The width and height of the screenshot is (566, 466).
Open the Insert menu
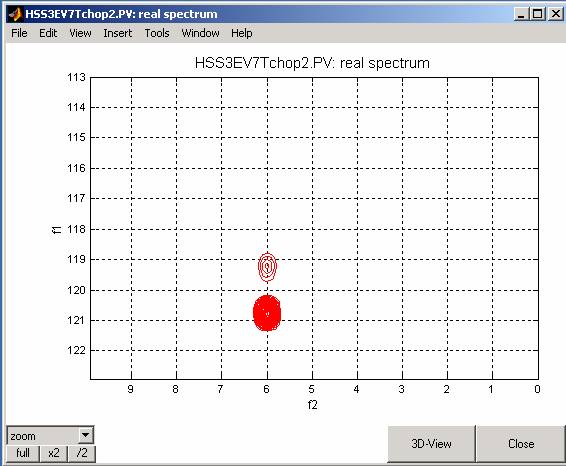tap(118, 33)
